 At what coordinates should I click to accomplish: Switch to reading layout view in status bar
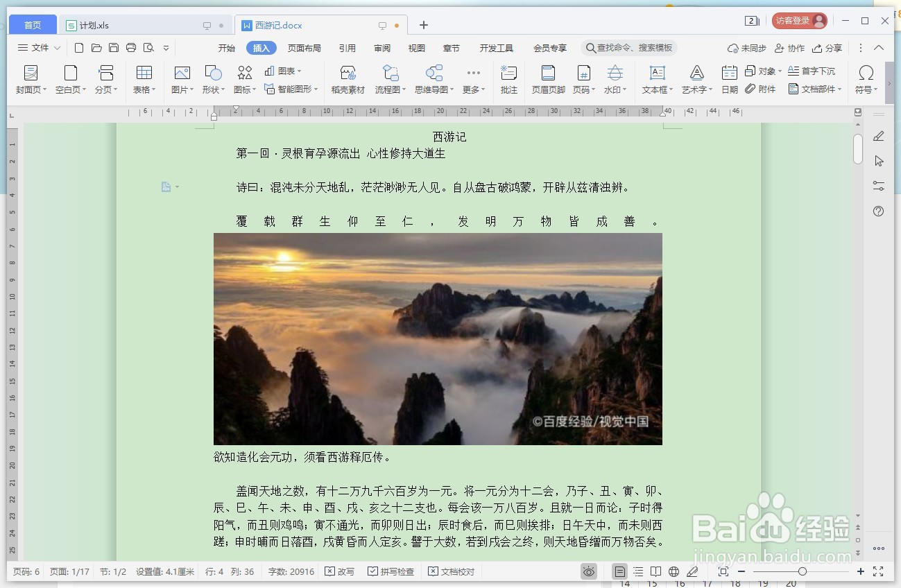click(x=656, y=571)
